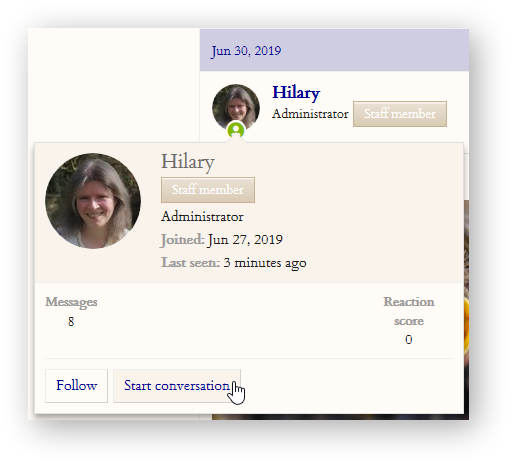The height and width of the screenshot is (462, 511).
Task: Click Hilary's small avatar in the post
Action: [x=236, y=107]
